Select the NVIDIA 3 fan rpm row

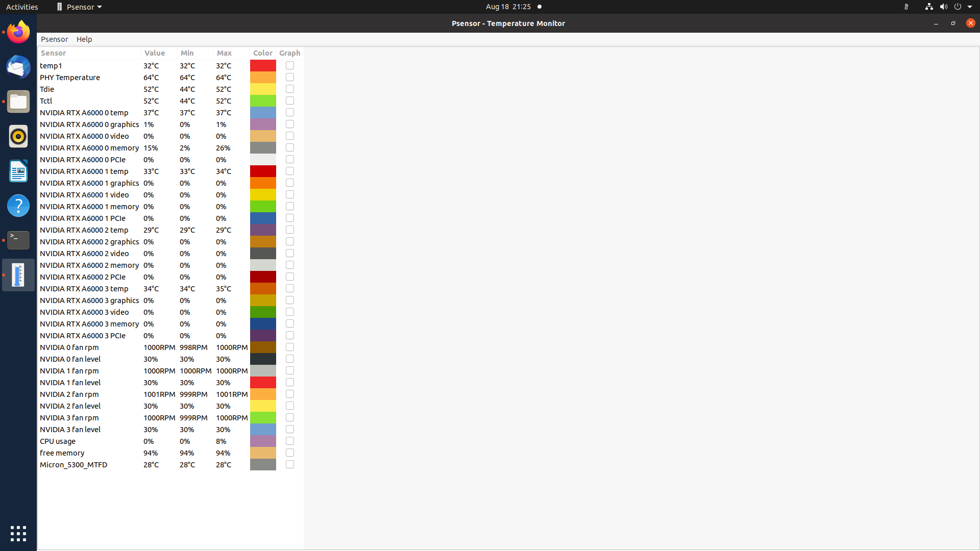(x=170, y=417)
